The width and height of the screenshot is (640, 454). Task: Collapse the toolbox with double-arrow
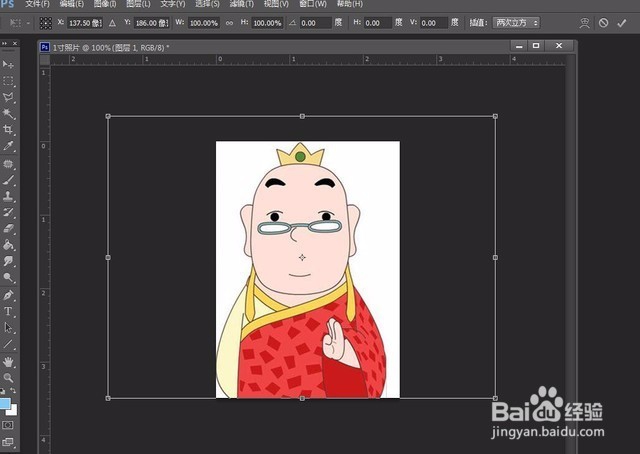pos(4,43)
